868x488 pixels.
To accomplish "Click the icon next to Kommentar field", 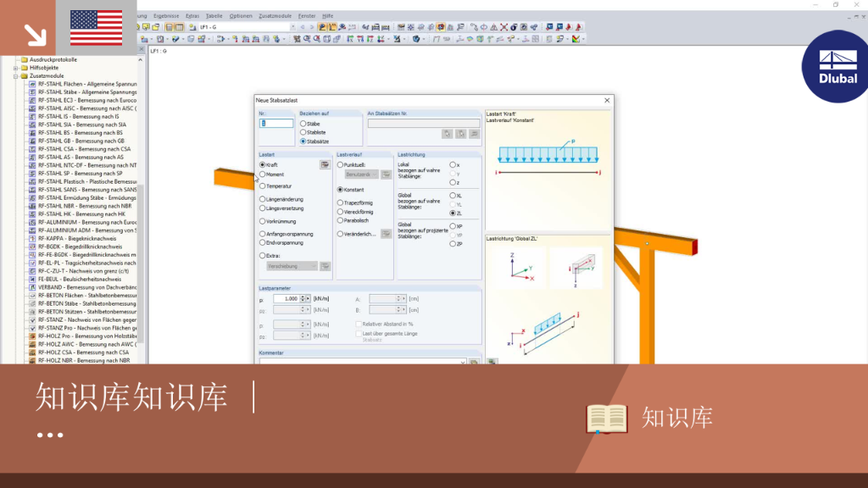I will (x=475, y=362).
